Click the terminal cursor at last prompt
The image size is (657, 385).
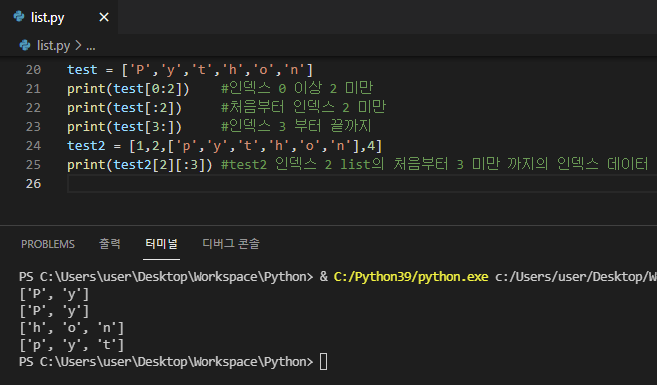click(323, 362)
